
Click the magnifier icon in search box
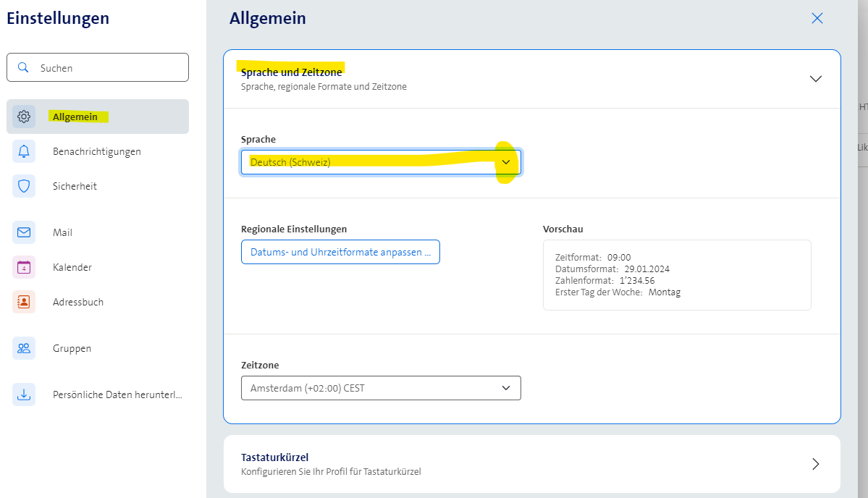tap(23, 67)
